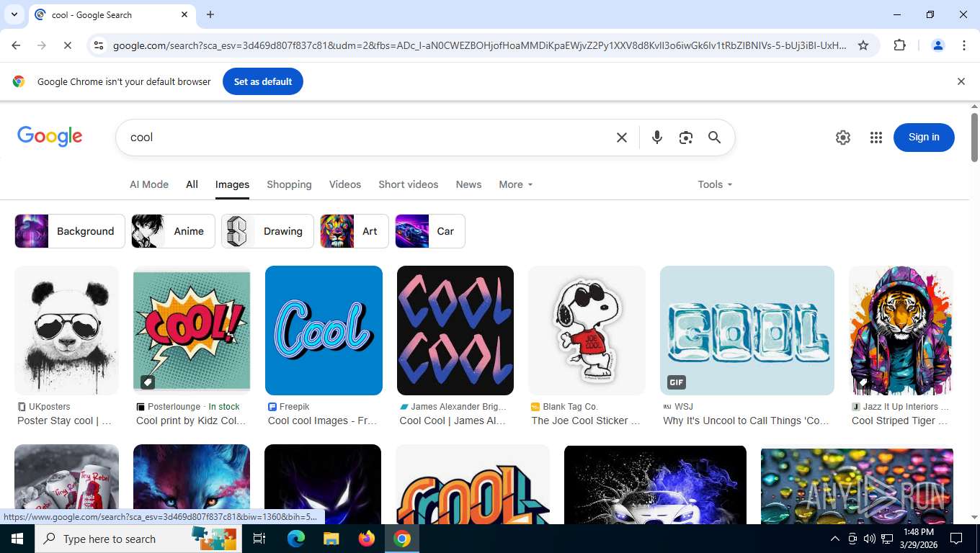The width and height of the screenshot is (980, 553).
Task: Open Task View on the taskbar
Action: pyautogui.click(x=259, y=539)
